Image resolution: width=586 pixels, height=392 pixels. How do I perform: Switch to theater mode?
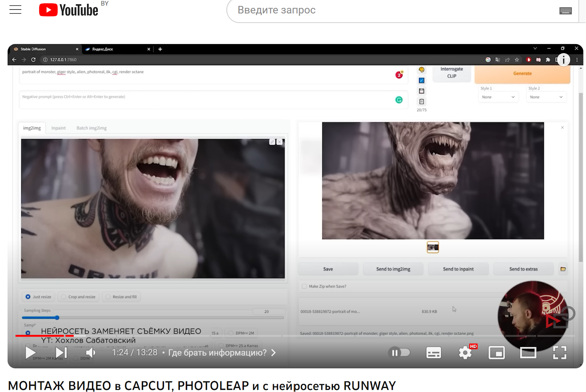click(x=528, y=353)
